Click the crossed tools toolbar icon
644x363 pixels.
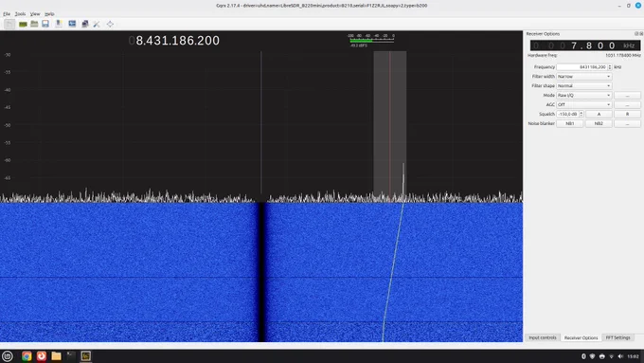tap(97, 25)
